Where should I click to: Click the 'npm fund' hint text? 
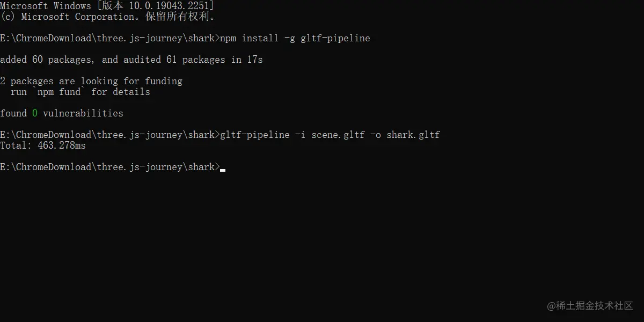click(59, 92)
